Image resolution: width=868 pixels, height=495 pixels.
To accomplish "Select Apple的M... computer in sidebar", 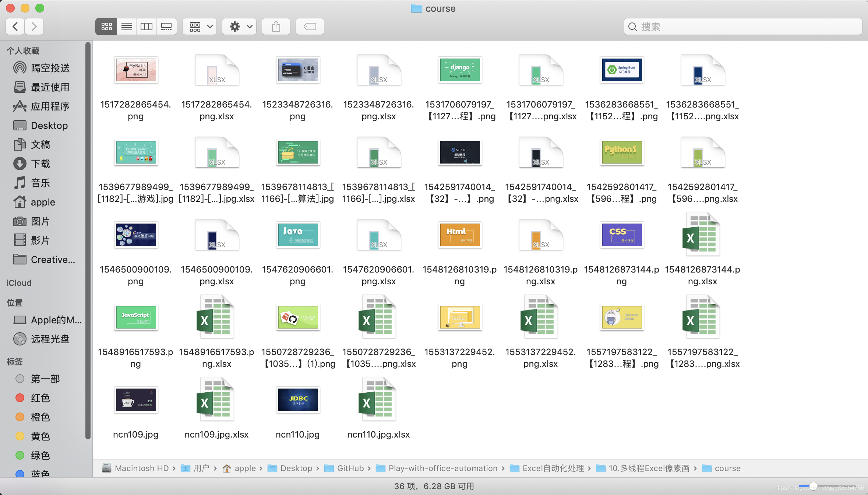I will 47,320.
